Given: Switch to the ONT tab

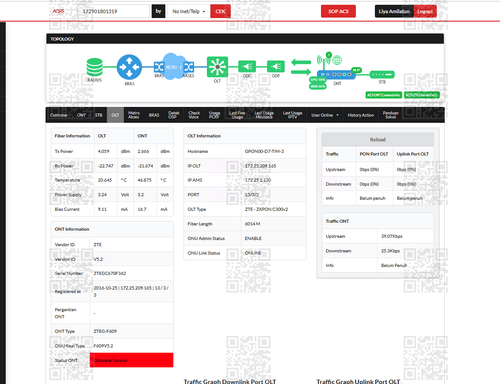Looking at the screenshot, I should click(x=81, y=115).
